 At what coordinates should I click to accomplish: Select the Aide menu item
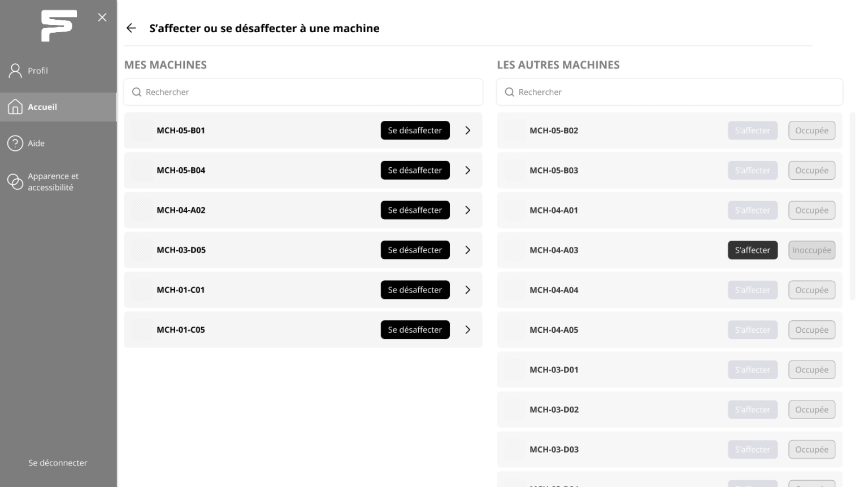click(x=36, y=144)
